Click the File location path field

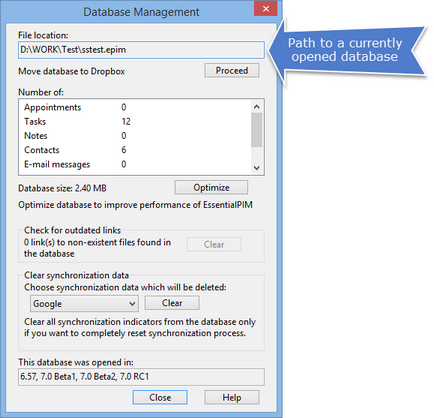[x=141, y=50]
